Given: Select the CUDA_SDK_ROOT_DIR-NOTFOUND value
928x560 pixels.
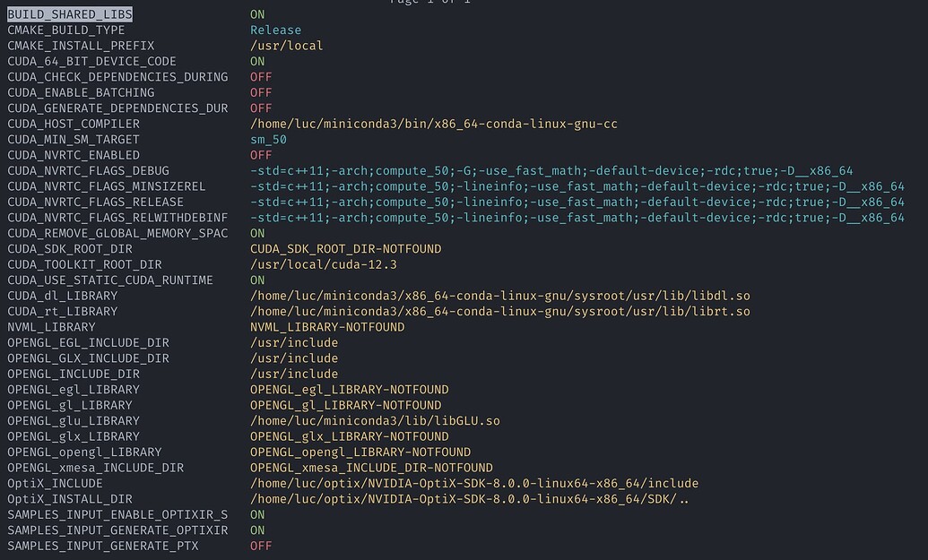Looking at the screenshot, I should 345,249.
